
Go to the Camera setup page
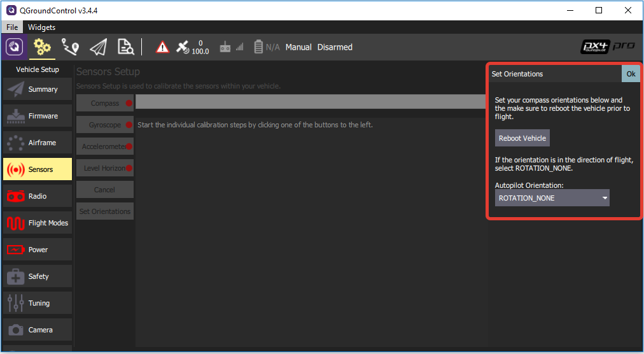click(x=38, y=330)
